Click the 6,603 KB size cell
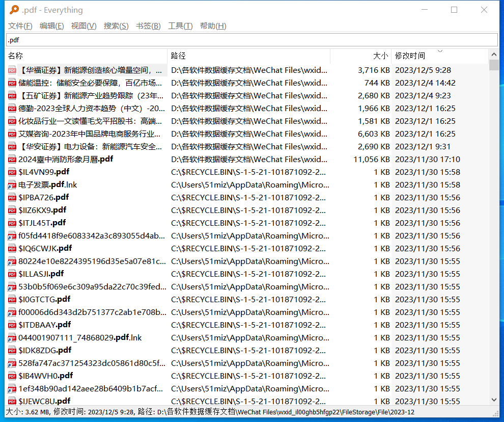Screen dimensions: 504x422 [x=374, y=134]
